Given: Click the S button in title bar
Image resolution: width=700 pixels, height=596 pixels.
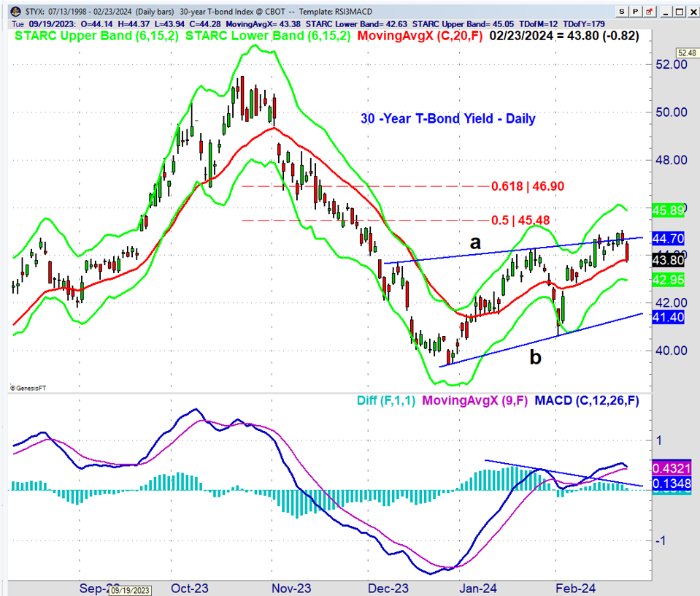Looking at the screenshot, I should [x=620, y=12].
